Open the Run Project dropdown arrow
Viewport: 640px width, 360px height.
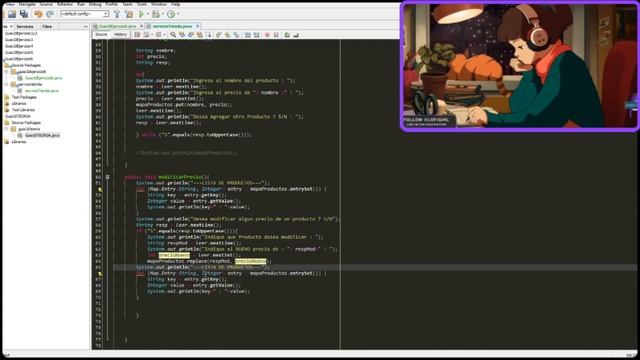(148, 14)
